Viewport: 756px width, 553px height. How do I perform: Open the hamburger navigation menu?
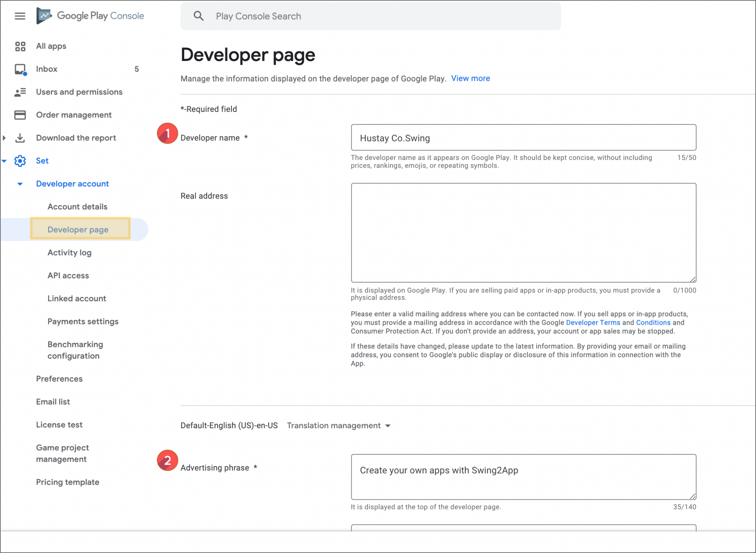(x=20, y=16)
